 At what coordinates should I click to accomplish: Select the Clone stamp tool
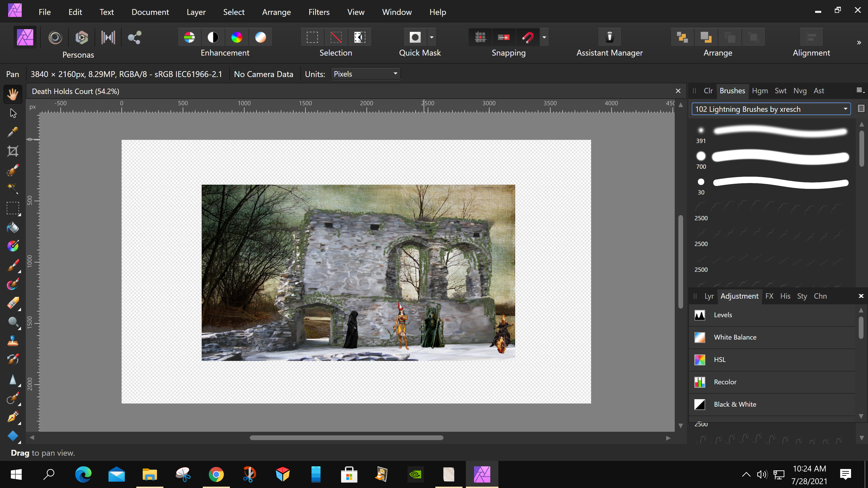coord(13,341)
